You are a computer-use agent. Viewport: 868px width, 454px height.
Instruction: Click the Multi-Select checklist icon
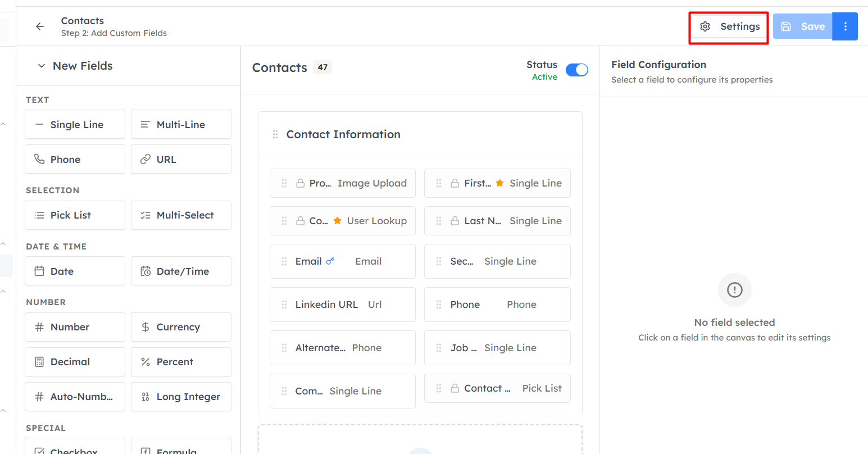[146, 215]
